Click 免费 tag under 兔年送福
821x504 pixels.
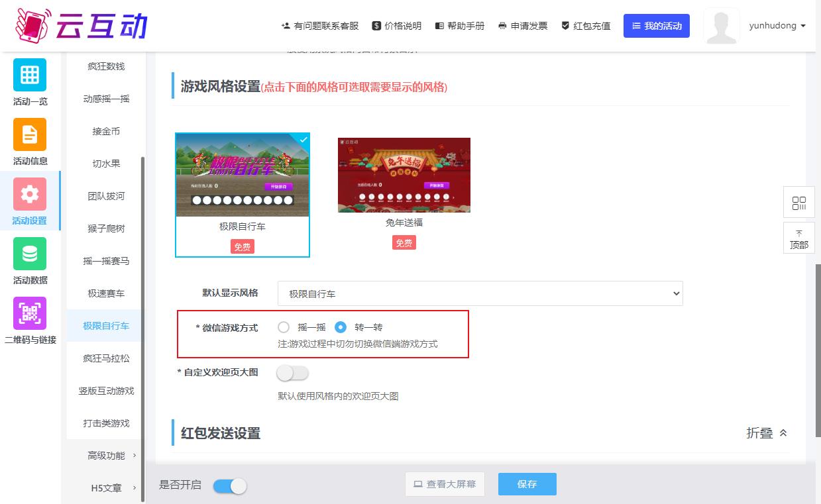[x=404, y=243]
